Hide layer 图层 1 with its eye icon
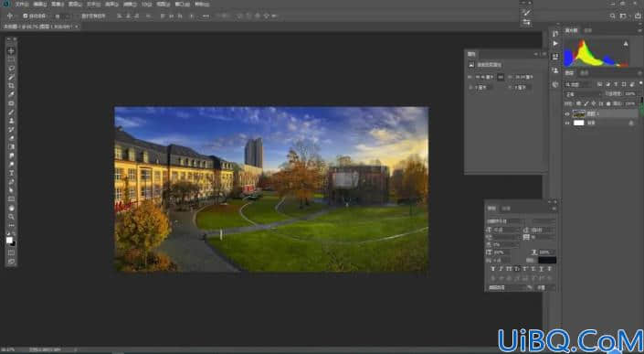Image resolution: width=644 pixels, height=354 pixels. [x=567, y=114]
